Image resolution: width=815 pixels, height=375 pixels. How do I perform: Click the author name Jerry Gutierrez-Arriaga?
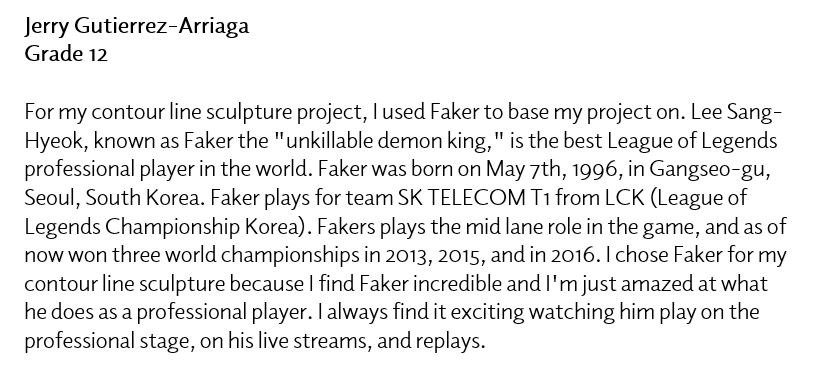(x=137, y=26)
